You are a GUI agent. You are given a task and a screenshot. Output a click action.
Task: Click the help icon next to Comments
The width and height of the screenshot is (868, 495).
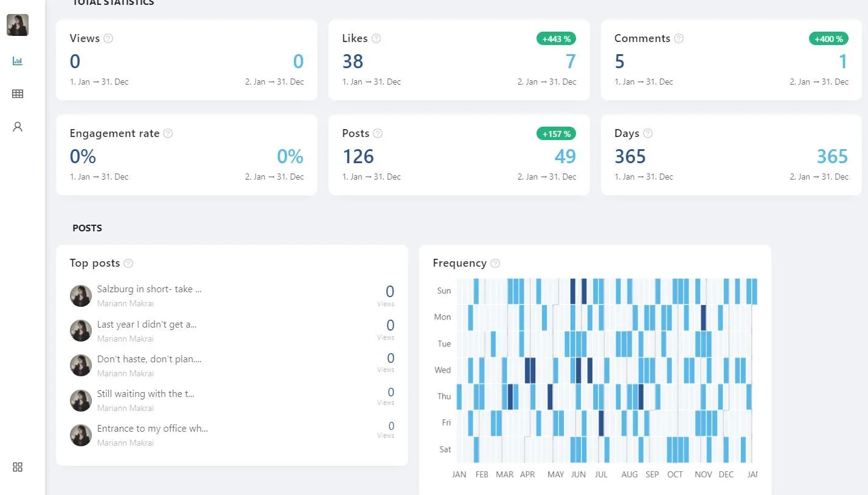(x=679, y=38)
